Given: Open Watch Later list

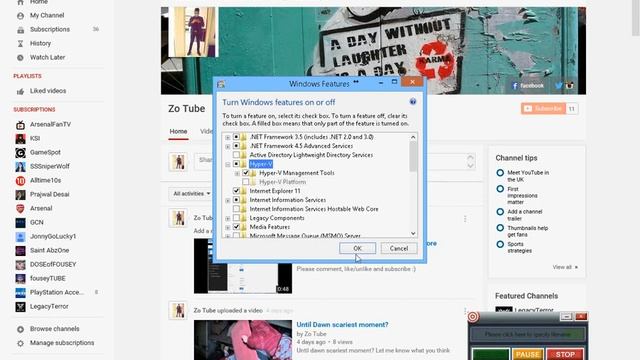Looking at the screenshot, I should [x=47, y=57].
